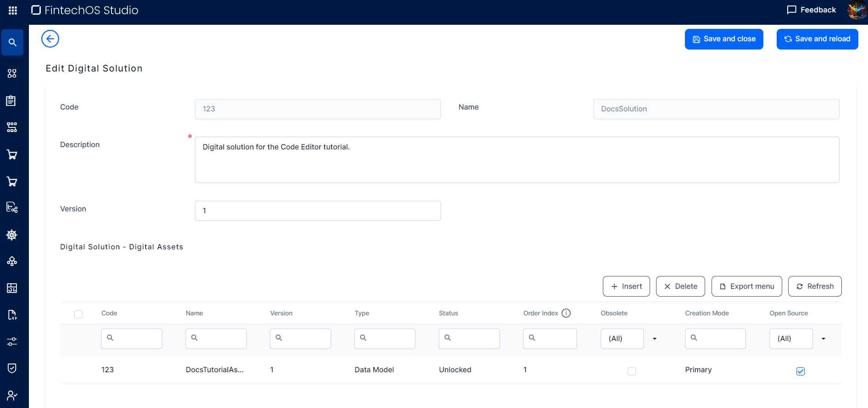
Task: Open the sliders settings sidebar icon
Action: point(12,342)
